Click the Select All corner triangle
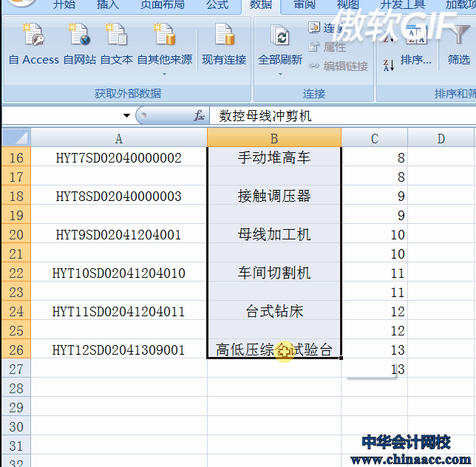Image resolution: width=476 pixels, height=467 pixels. pos(16,137)
